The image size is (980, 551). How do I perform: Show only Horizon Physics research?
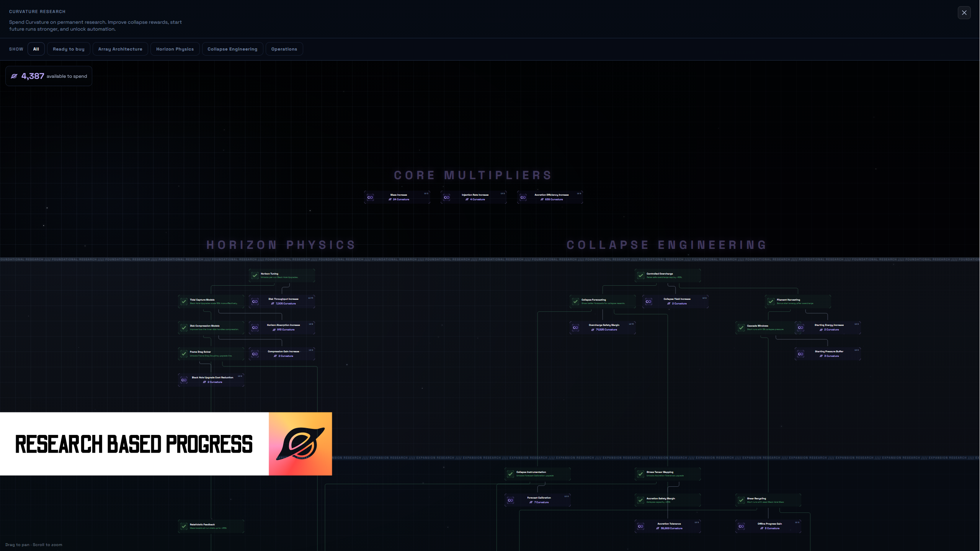175,49
